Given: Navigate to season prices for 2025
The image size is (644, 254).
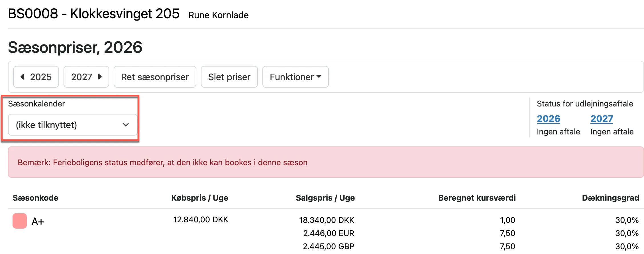Looking at the screenshot, I should click(x=36, y=76).
